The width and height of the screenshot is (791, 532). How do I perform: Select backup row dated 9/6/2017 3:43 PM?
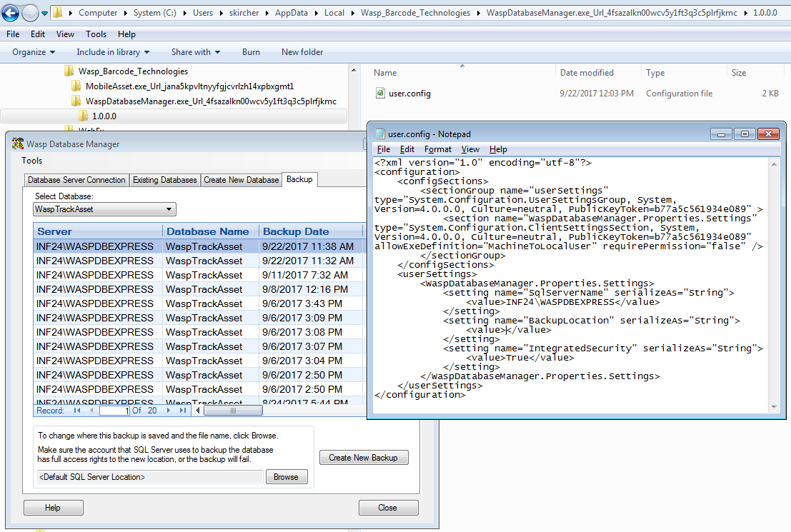pos(199,303)
